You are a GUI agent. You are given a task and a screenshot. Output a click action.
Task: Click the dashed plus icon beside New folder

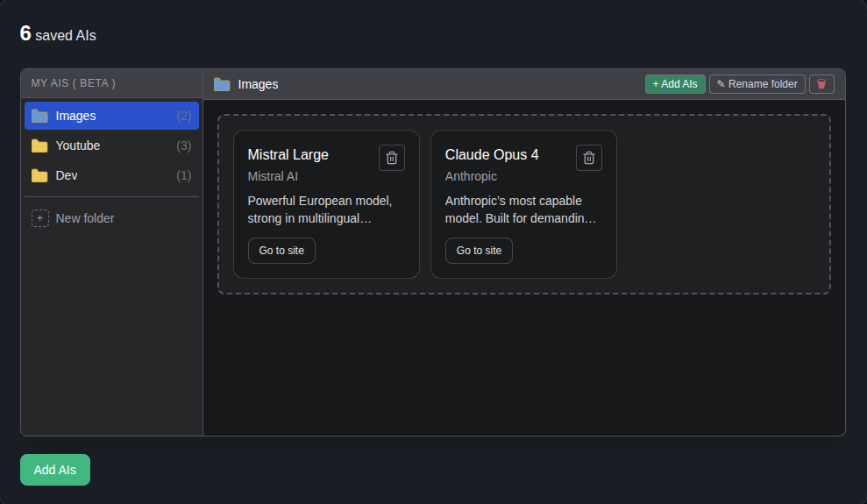tap(40, 218)
